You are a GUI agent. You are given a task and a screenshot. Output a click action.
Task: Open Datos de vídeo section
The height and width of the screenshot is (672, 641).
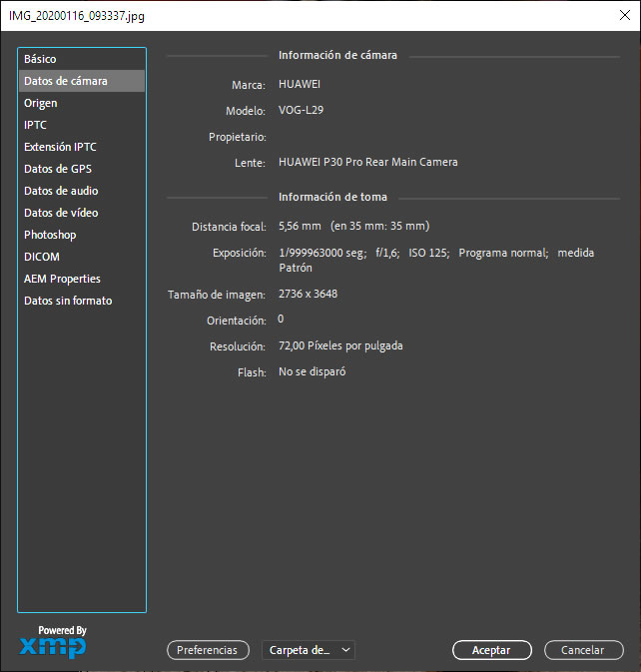(82, 213)
